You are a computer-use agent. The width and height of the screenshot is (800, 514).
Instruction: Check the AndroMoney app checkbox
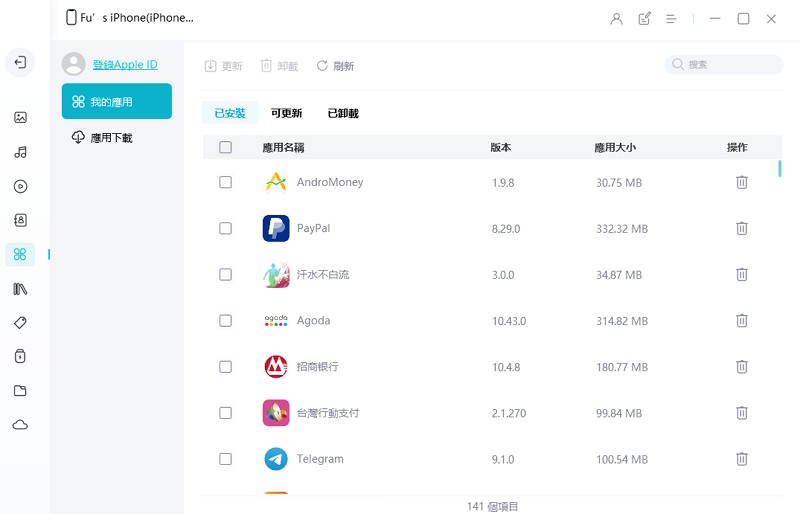point(225,182)
